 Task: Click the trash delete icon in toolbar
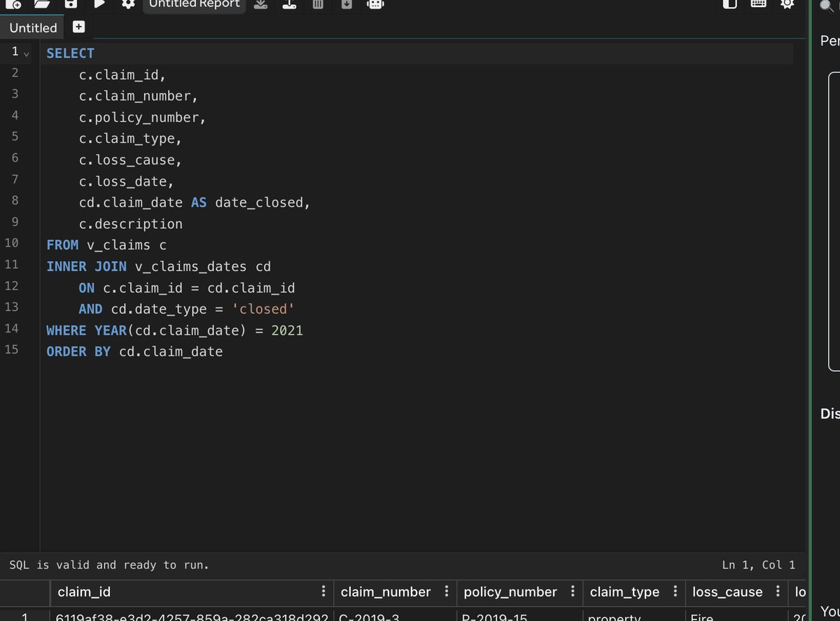[317, 4]
